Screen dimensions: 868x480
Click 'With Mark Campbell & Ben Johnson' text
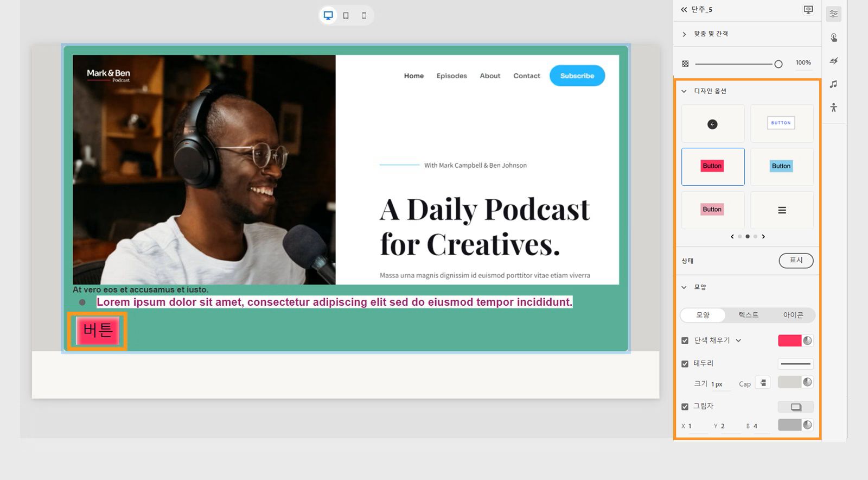click(x=475, y=165)
